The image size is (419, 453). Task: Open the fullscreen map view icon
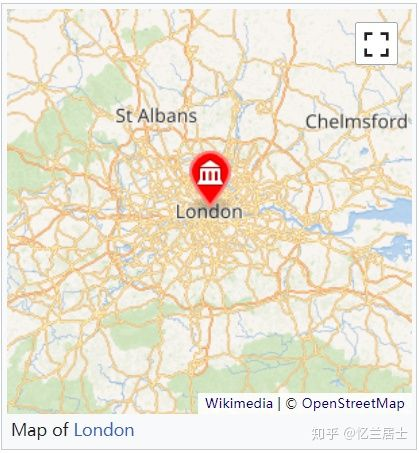[x=376, y=44]
